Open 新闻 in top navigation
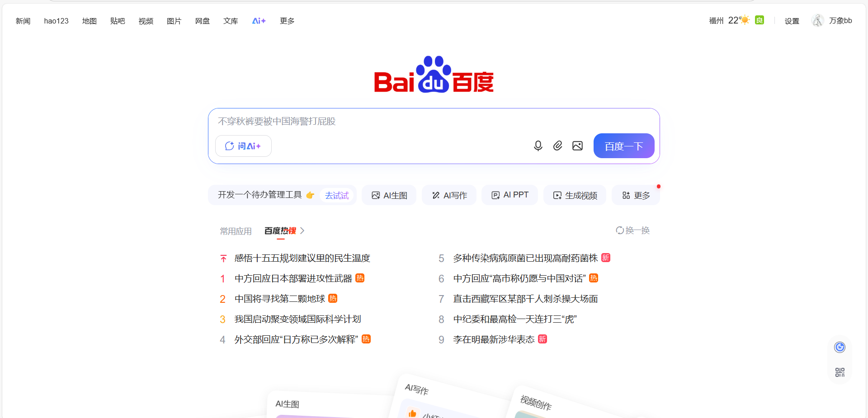 click(x=23, y=21)
